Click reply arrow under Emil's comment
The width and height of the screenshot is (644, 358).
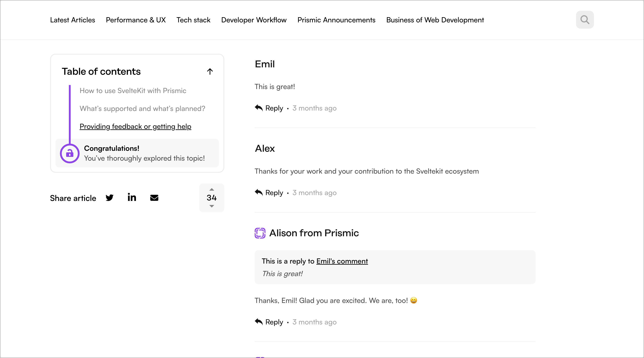pos(259,108)
